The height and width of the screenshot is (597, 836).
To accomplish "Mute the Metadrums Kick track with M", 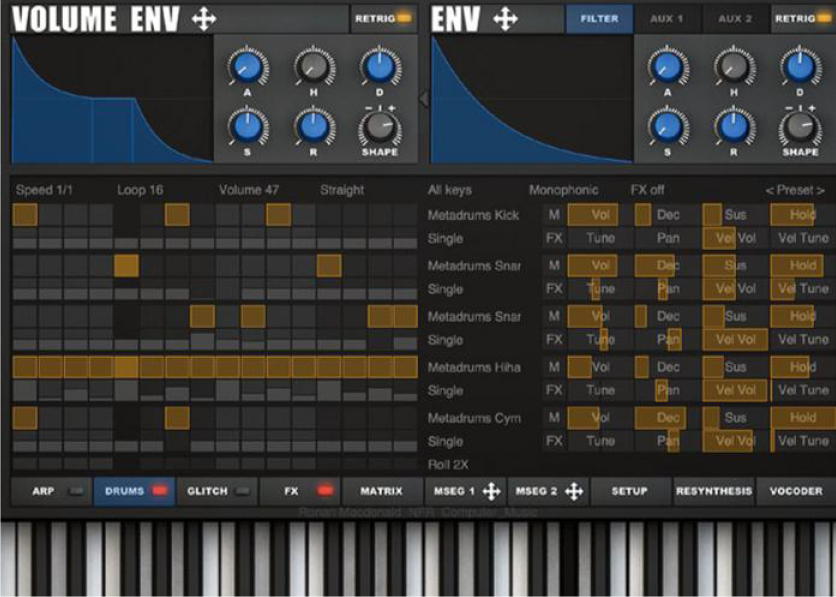I will [x=554, y=215].
